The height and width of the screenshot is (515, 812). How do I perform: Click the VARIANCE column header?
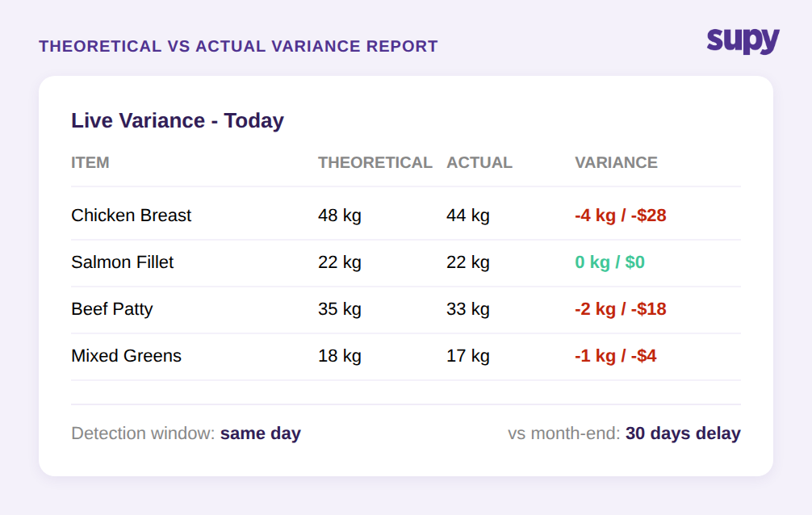616,163
